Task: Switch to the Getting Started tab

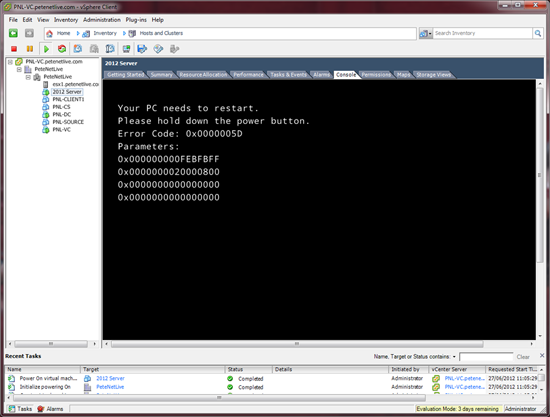Action: pyautogui.click(x=126, y=74)
